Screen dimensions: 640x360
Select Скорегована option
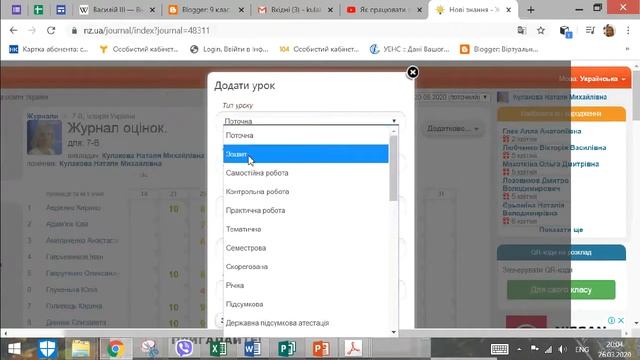coord(306,267)
